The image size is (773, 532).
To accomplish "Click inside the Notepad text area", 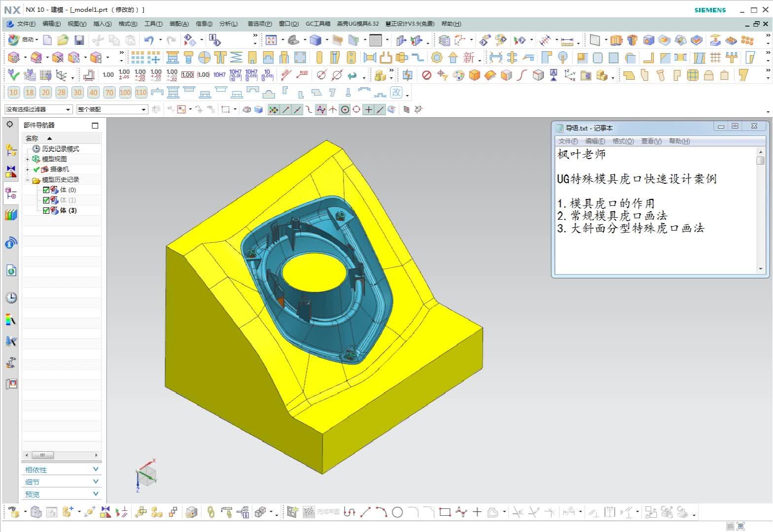I will [x=656, y=210].
